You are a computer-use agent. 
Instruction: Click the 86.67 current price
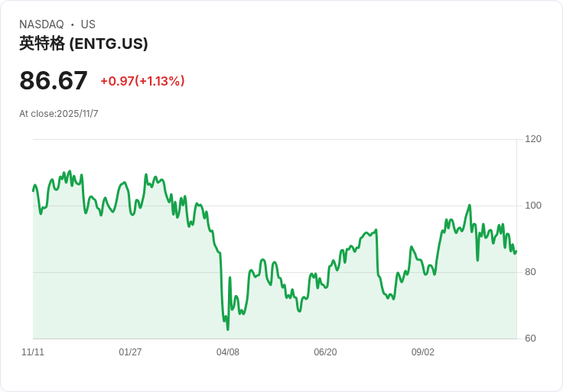point(54,80)
